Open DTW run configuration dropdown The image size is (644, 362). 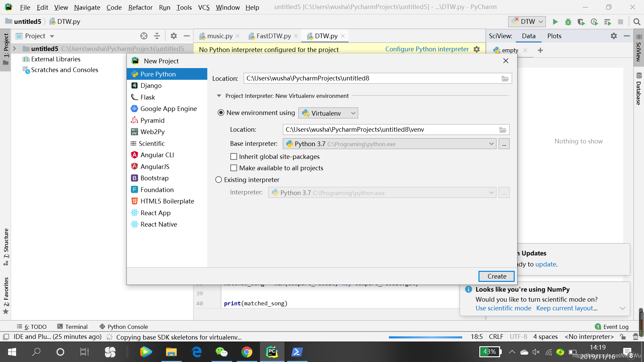pyautogui.click(x=527, y=22)
